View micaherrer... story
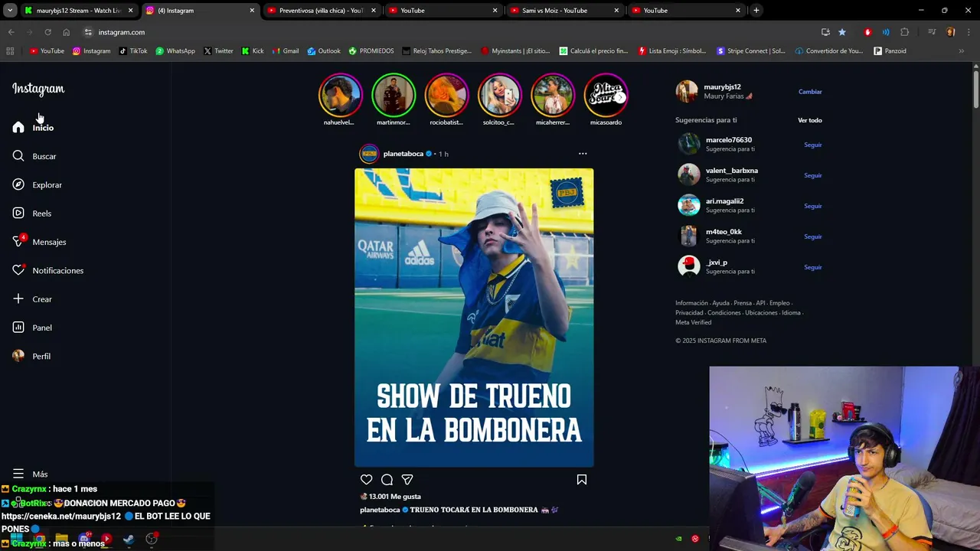 553,95
